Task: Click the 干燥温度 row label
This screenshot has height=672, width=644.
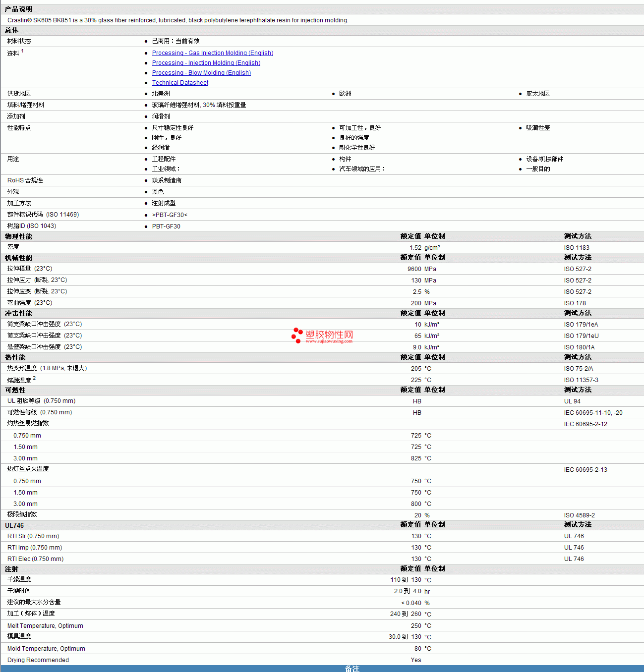Action: coord(19,579)
